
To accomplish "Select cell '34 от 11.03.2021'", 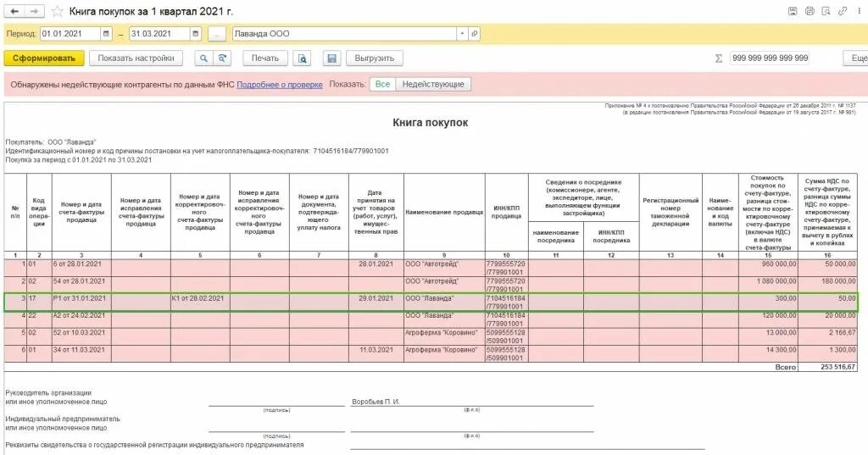I will (x=81, y=354).
